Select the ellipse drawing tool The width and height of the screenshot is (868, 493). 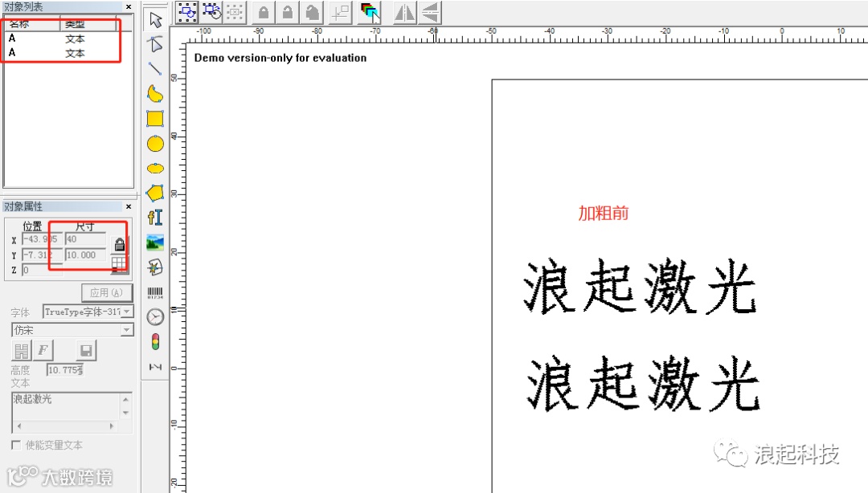[x=156, y=168]
